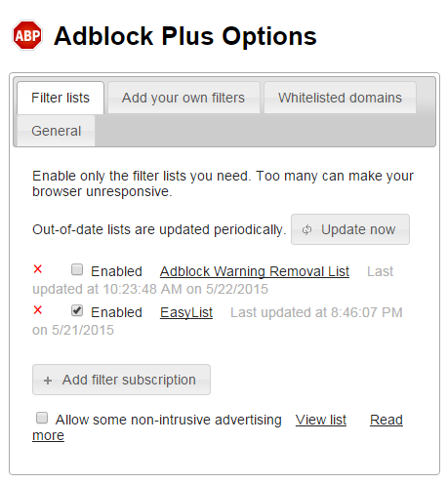The height and width of the screenshot is (484, 448).
Task: Delete the EasyList subscription with red X
Action: tap(38, 310)
